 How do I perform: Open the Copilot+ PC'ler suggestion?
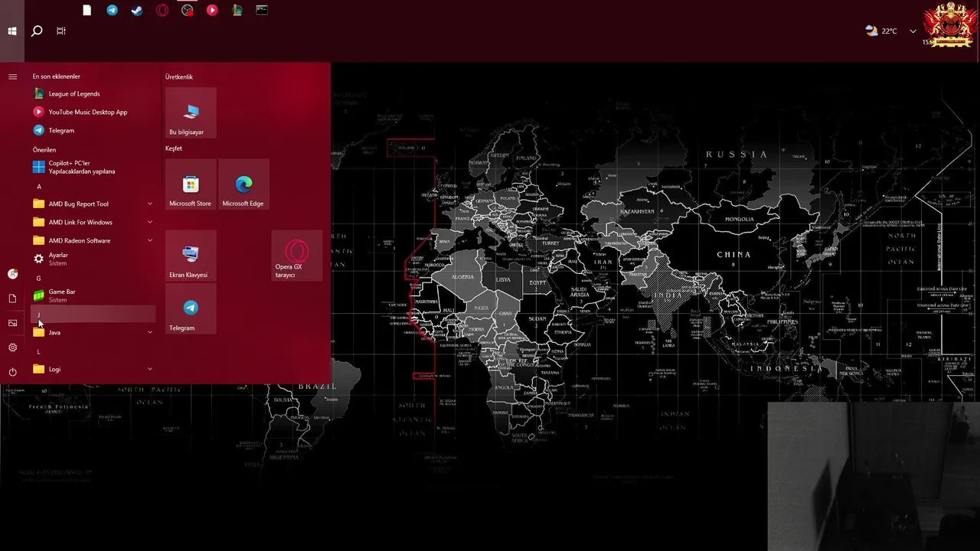coord(93,167)
